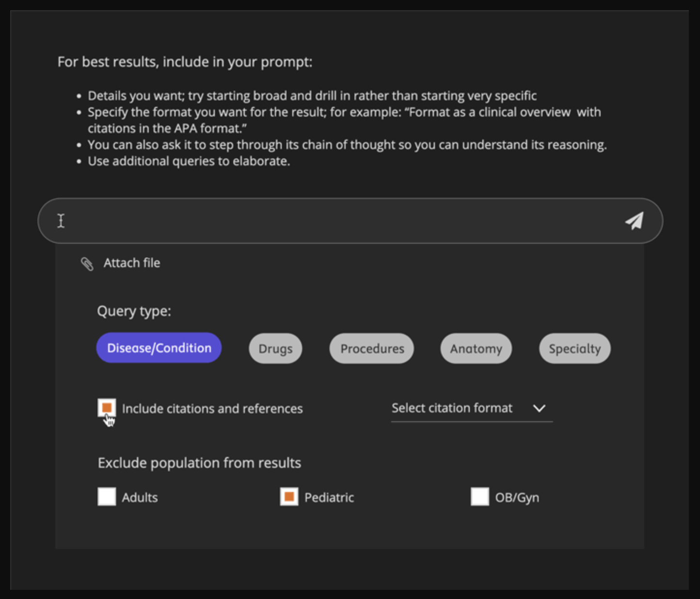Click the Attach file link
The height and width of the screenshot is (599, 700).
pos(131,263)
